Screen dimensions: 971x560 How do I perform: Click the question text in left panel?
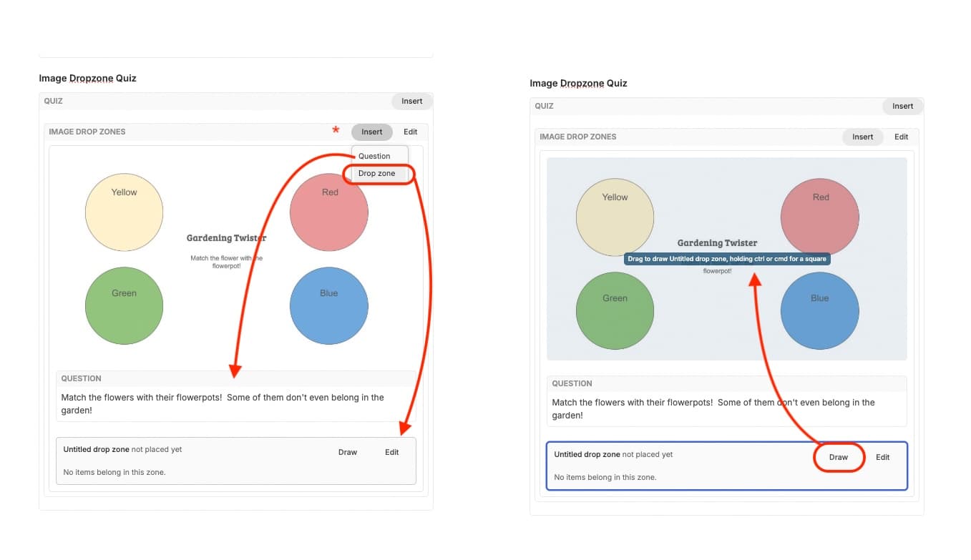[223, 404]
